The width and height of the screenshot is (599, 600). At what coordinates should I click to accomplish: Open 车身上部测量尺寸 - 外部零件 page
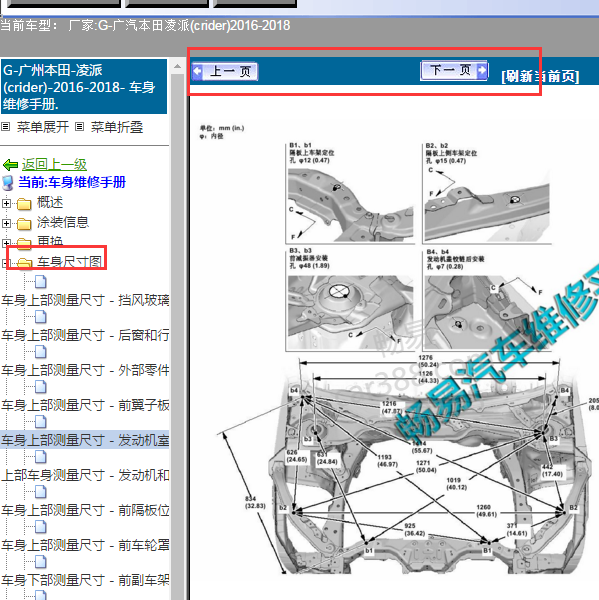click(85, 370)
